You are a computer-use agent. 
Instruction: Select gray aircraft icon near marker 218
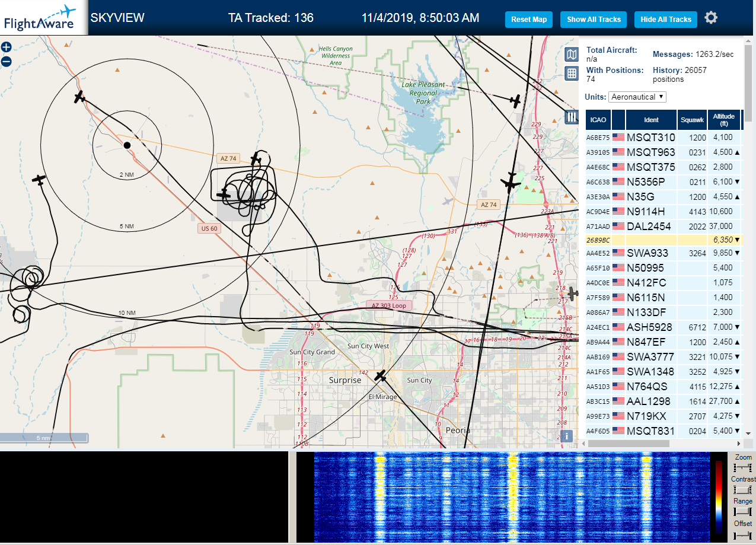tap(572, 293)
